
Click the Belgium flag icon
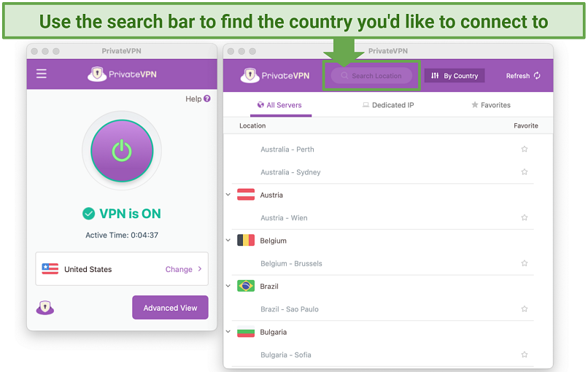246,241
